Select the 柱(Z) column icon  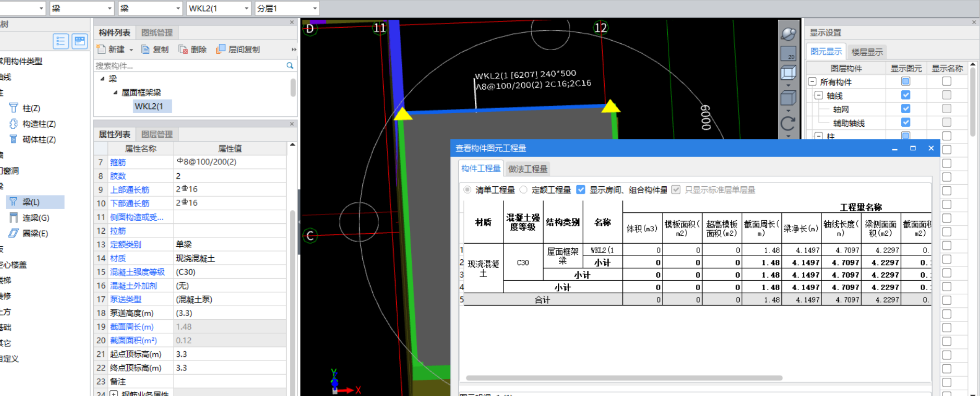[14, 108]
